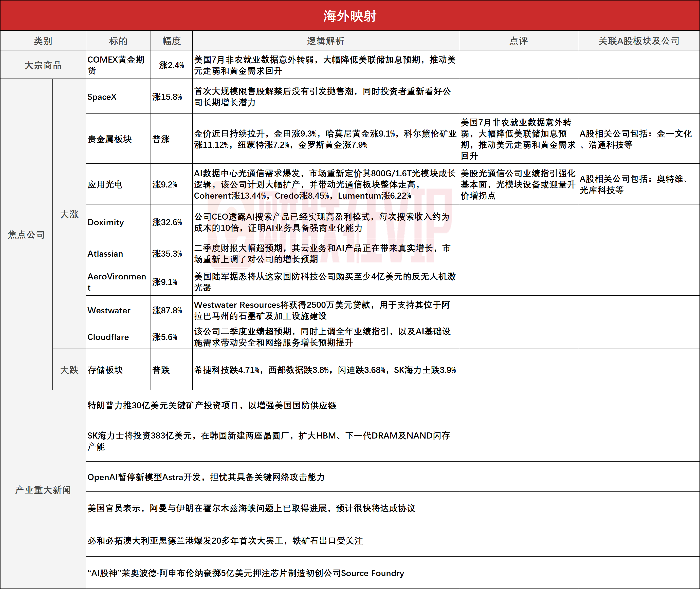Select the 二季度财报大幅超预期 logic text

tap(322, 253)
